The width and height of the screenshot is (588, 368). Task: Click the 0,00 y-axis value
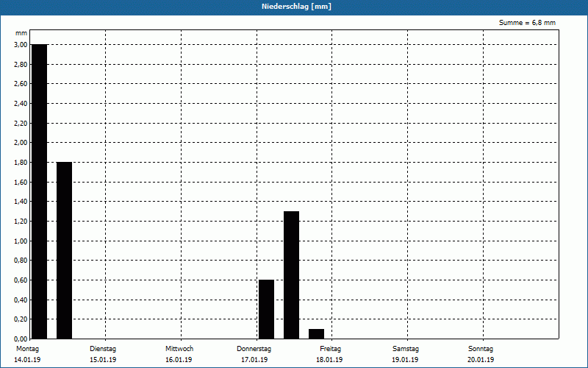coord(21,339)
